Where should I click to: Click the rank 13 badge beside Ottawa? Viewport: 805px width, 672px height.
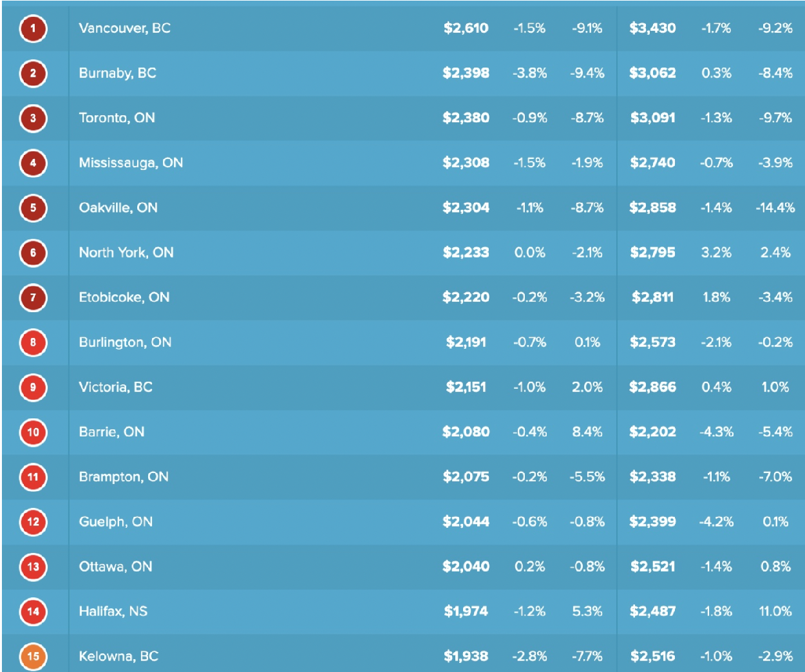(33, 566)
